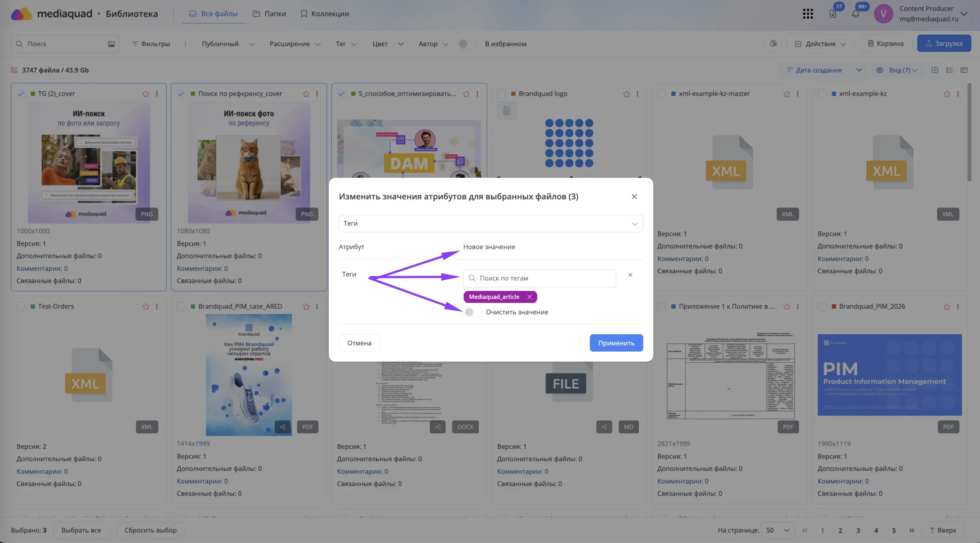Expand the Теги attribute dropdown in dialog
The width and height of the screenshot is (980, 543).
point(491,224)
